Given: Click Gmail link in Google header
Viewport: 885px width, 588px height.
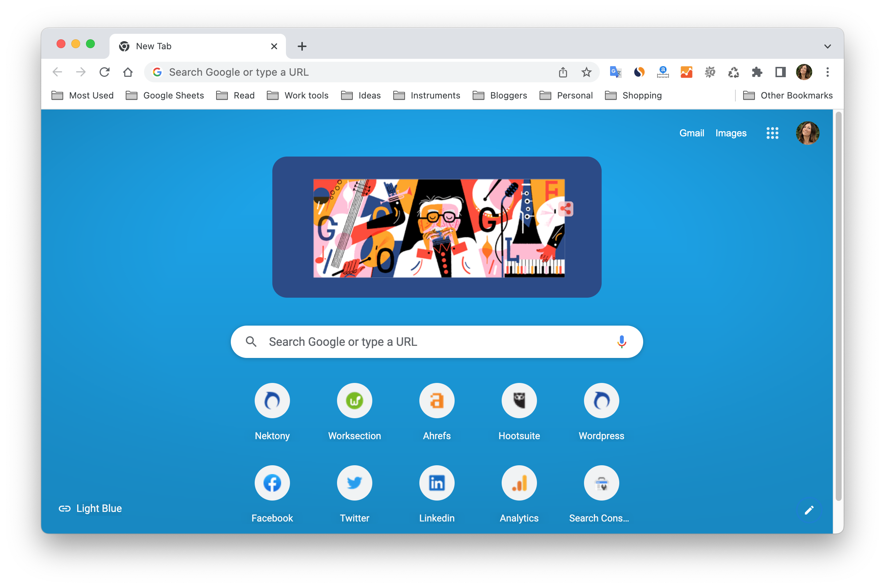Looking at the screenshot, I should 692,133.
